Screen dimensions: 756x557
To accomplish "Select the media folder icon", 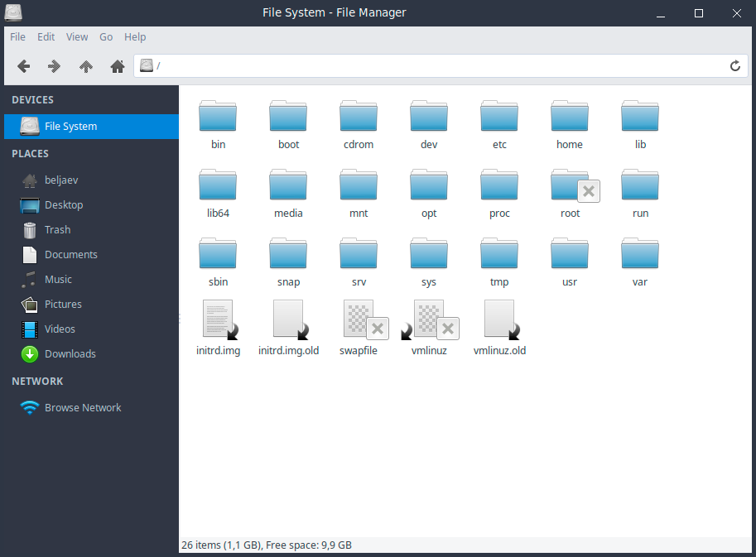I will click(x=288, y=185).
